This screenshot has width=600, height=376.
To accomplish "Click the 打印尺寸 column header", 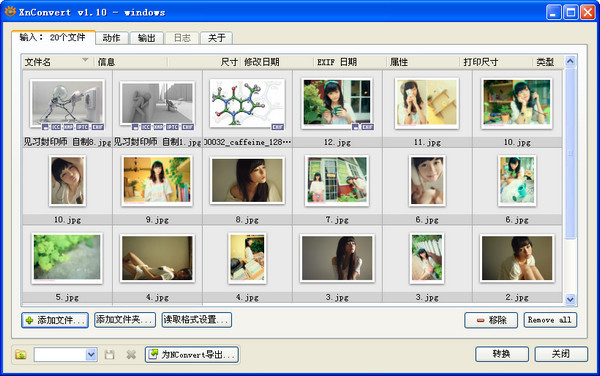I will 497,62.
